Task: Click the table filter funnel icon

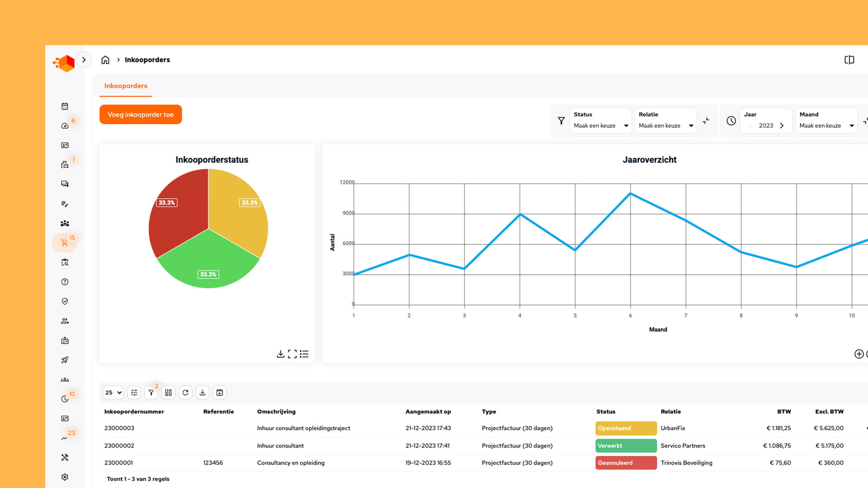Action: [x=151, y=393]
